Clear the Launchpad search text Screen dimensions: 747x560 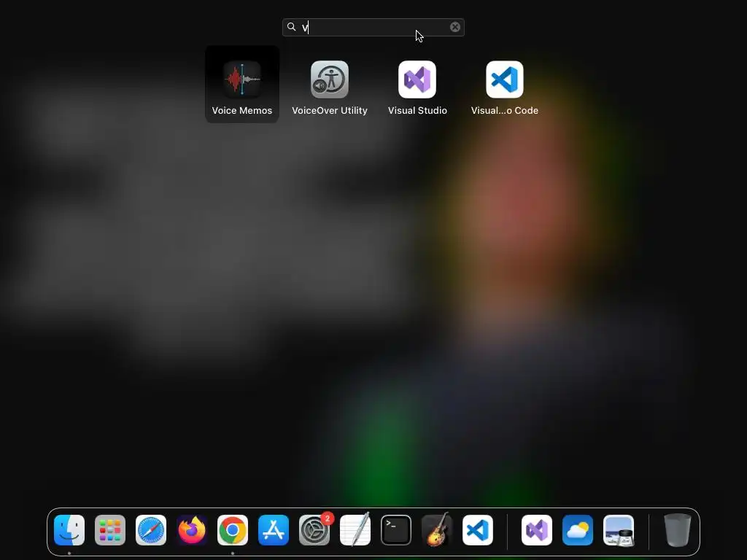(x=455, y=27)
